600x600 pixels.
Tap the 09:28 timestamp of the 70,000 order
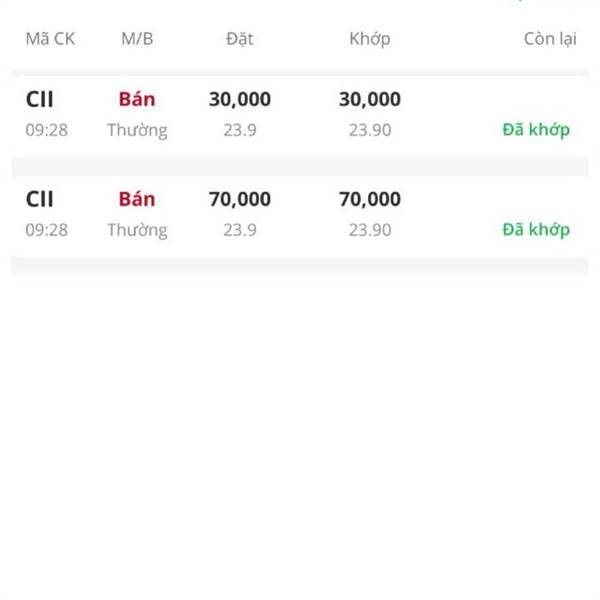[47, 230]
